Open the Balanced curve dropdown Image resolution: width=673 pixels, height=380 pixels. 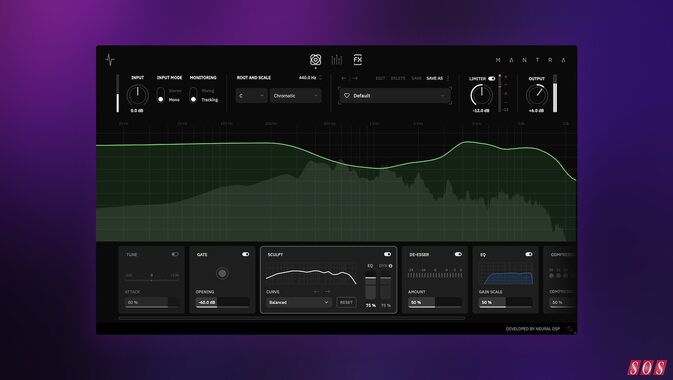[299, 302]
